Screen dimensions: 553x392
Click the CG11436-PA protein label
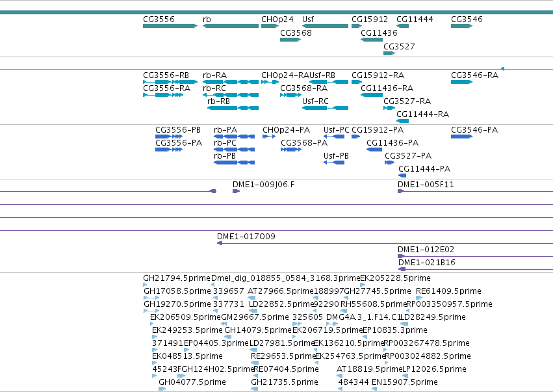(392, 143)
